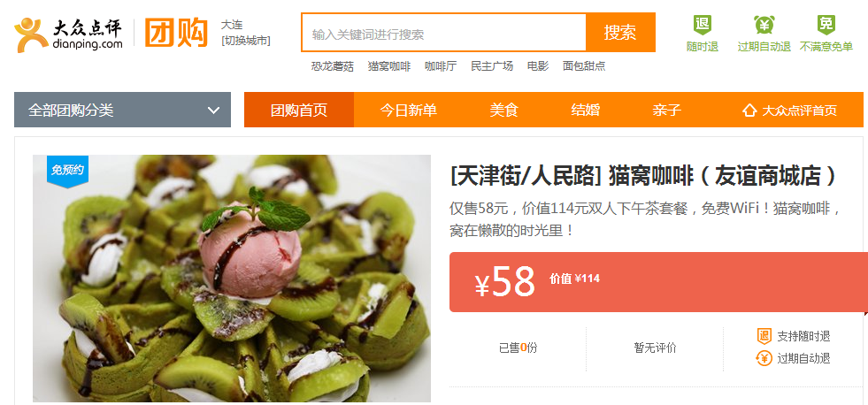Click the 暂无评价 reviews section
The image size is (868, 405).
click(655, 348)
